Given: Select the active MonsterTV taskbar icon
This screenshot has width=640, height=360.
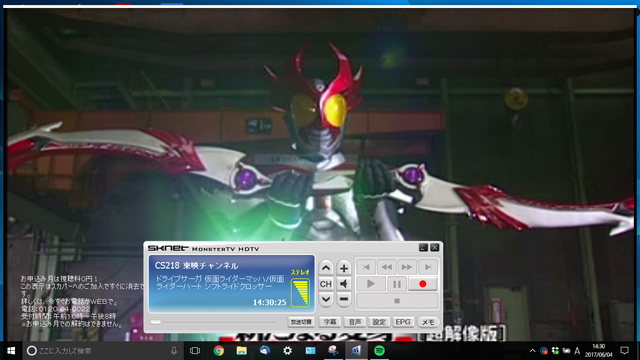Looking at the screenshot, I should (356, 351).
